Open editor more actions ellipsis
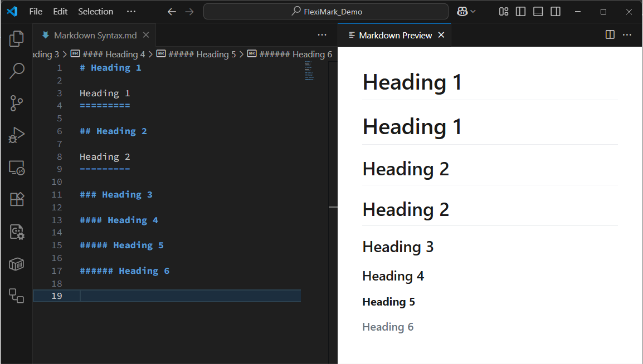Viewport: 643px width, 364px height. tap(322, 35)
